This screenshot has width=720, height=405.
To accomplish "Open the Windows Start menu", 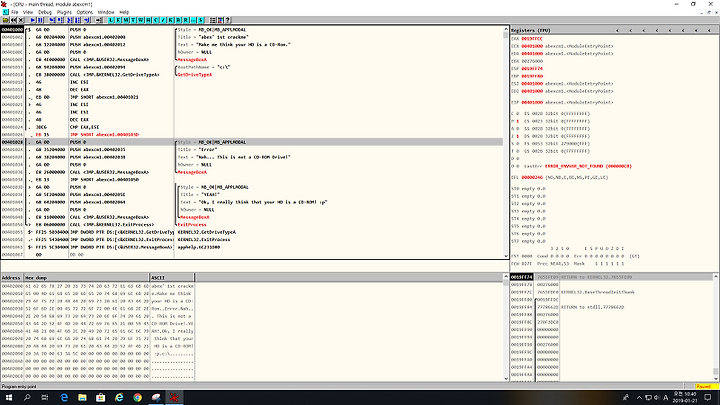I will pyautogui.click(x=9, y=398).
